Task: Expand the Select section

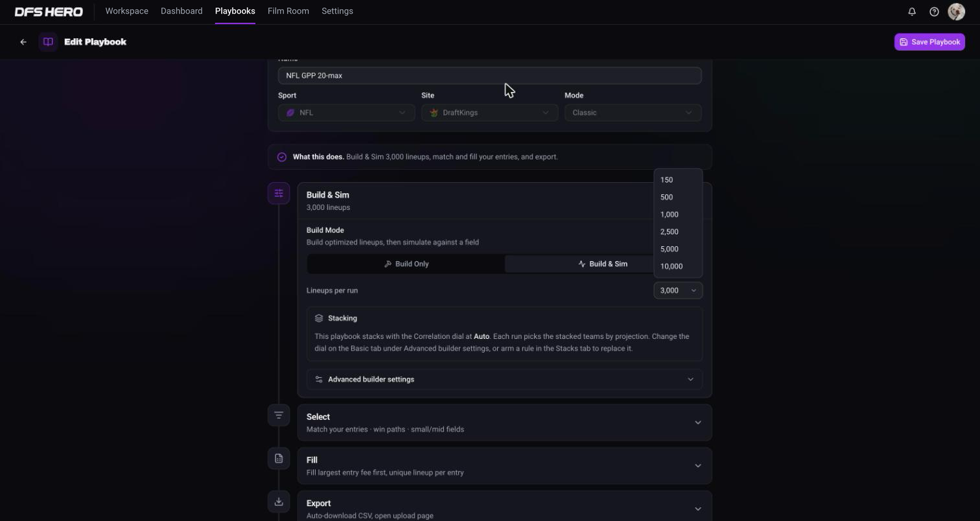Action: pos(504,423)
